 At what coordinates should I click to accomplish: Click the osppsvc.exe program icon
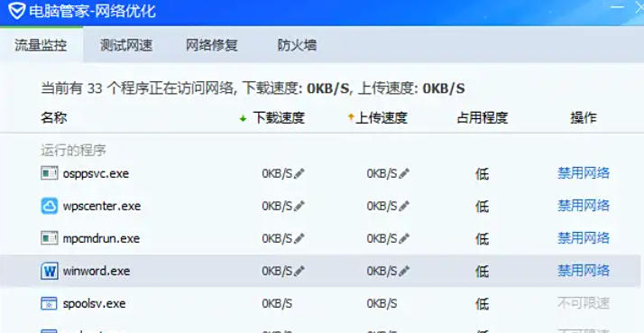pos(50,173)
